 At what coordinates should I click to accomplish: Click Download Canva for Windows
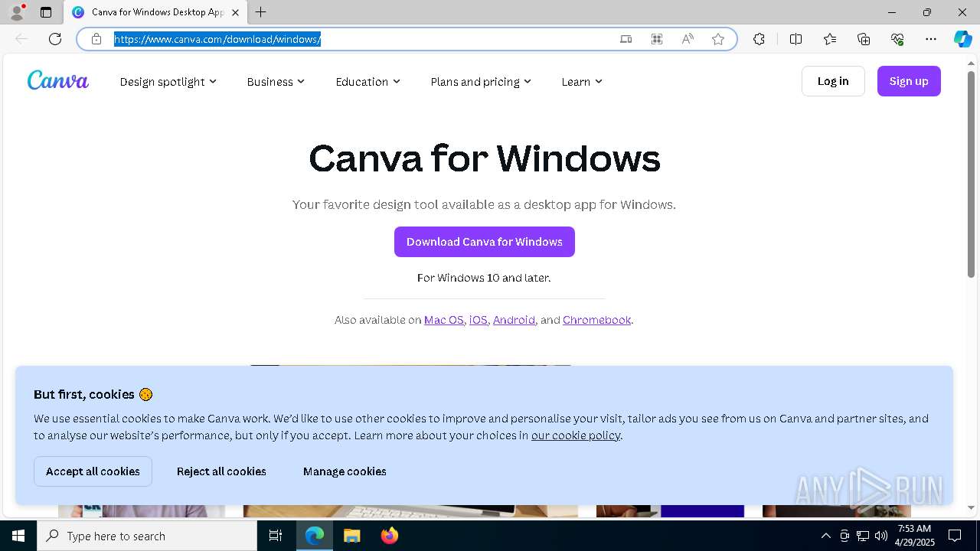(485, 242)
